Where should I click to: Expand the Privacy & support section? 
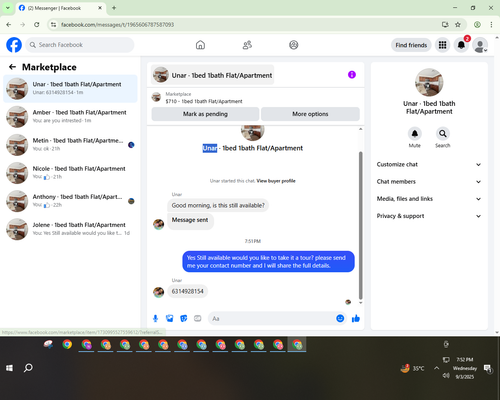(x=429, y=216)
